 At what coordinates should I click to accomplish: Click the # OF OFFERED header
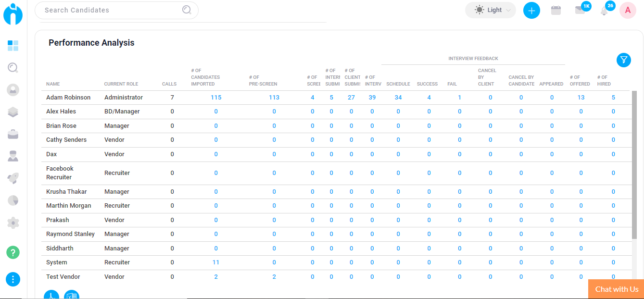coord(580,81)
